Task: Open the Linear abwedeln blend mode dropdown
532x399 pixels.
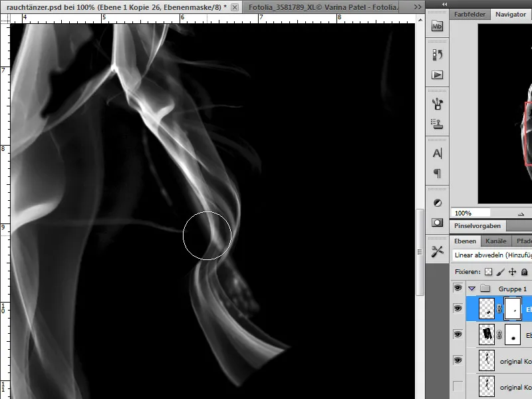Action: click(x=491, y=254)
